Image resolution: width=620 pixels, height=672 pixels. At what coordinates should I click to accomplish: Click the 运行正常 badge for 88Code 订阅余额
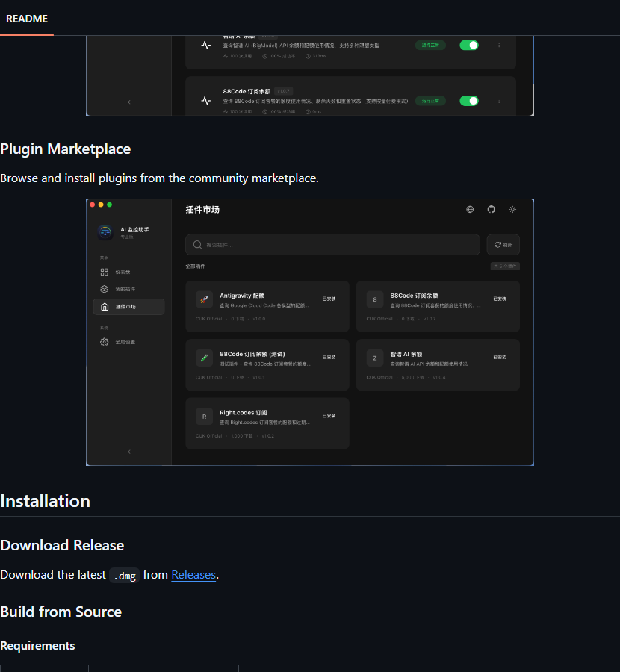tap(430, 101)
